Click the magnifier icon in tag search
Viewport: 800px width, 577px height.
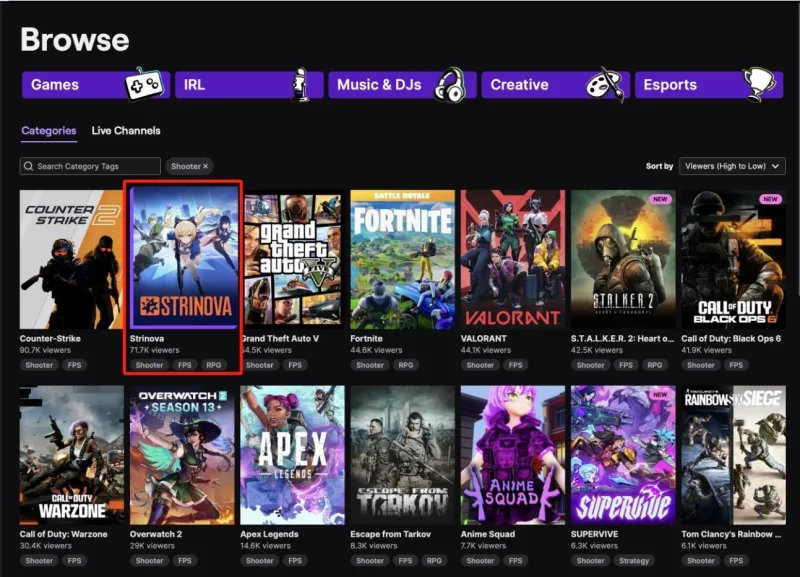[29, 166]
